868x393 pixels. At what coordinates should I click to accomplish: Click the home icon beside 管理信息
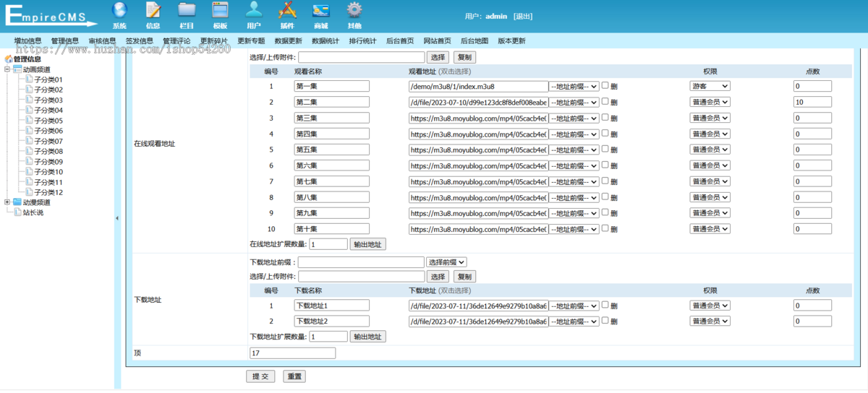(x=9, y=59)
